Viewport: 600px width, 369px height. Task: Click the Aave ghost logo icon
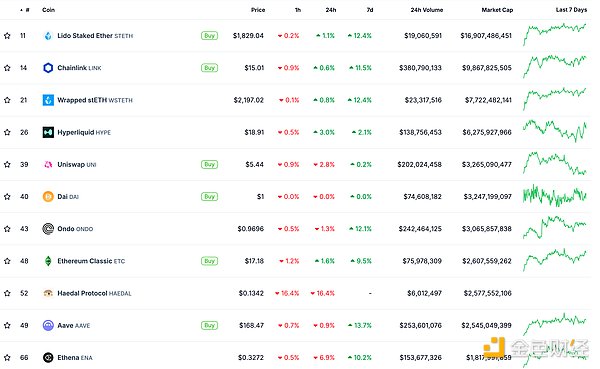click(48, 325)
